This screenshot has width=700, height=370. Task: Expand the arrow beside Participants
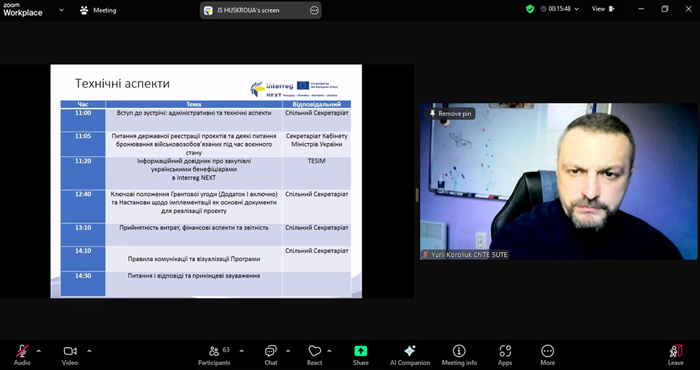click(242, 351)
